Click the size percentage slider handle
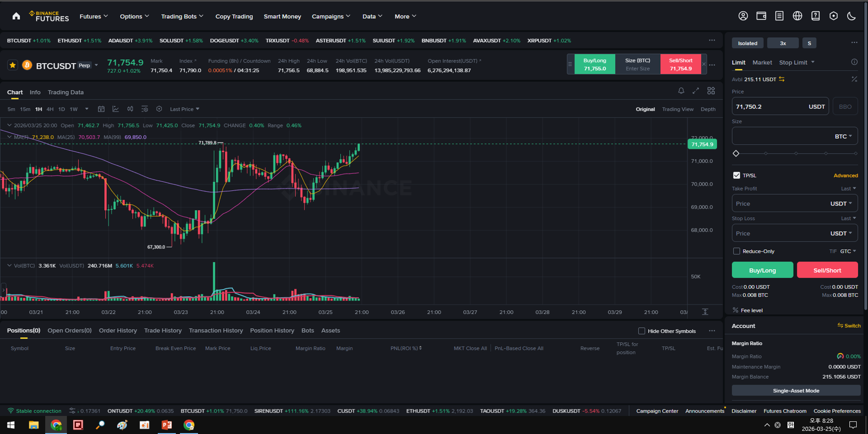The height and width of the screenshot is (434, 868). (736, 154)
